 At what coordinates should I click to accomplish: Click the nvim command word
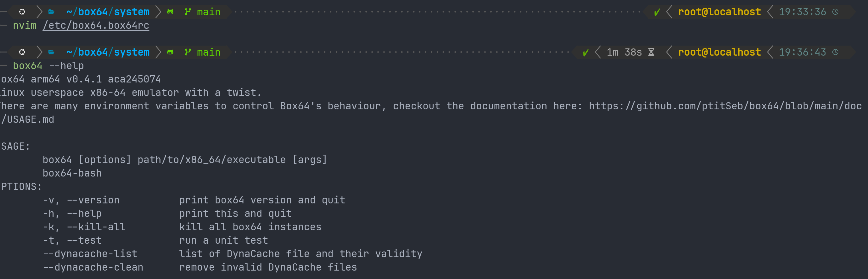pos(25,25)
